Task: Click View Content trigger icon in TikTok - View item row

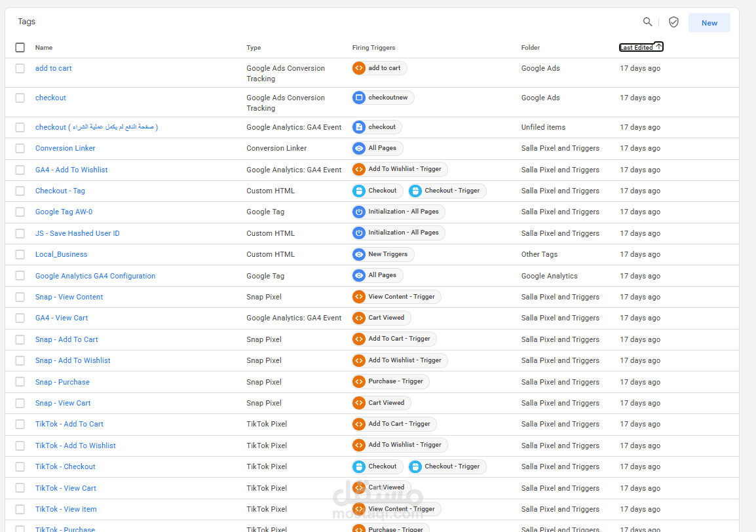Action: pyautogui.click(x=359, y=509)
